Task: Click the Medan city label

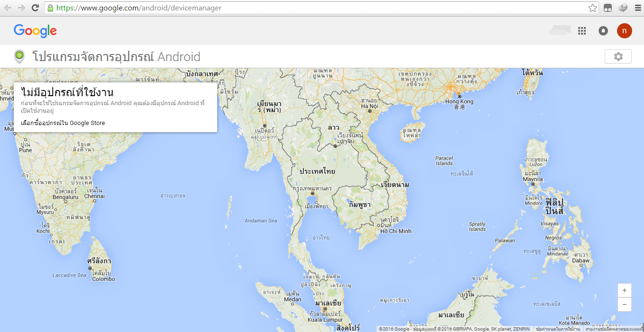Action: (292, 299)
